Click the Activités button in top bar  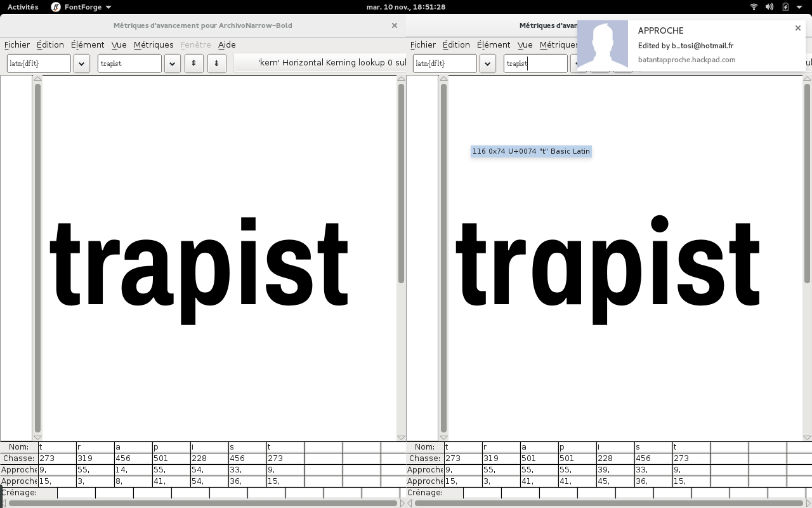point(23,7)
